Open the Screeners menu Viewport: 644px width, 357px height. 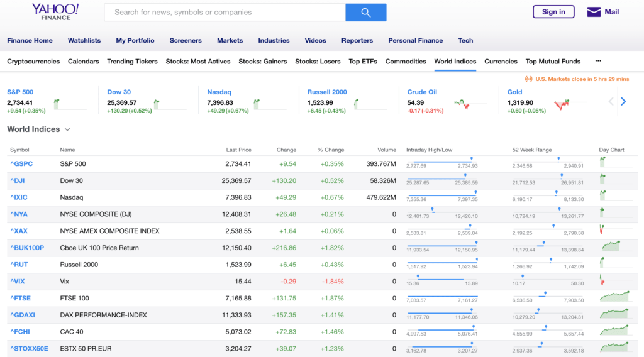pyautogui.click(x=186, y=41)
